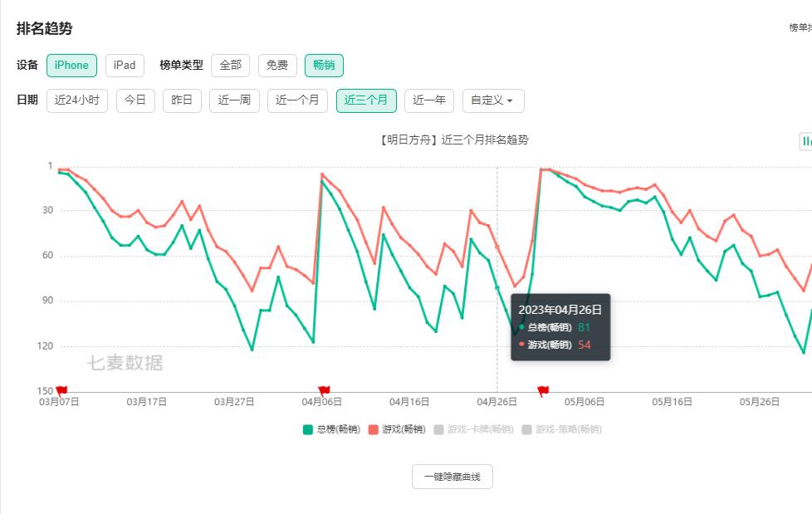Toggle 总榜(畅销) legend series
812x514 pixels.
pyautogui.click(x=331, y=429)
